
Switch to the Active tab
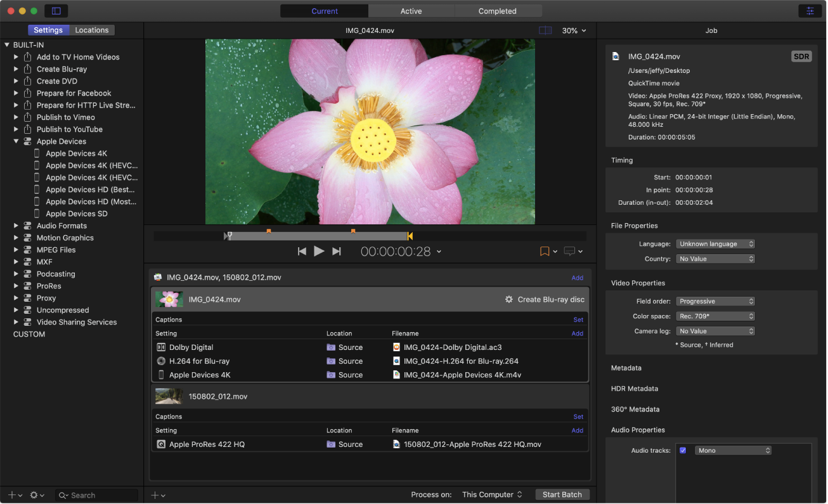pyautogui.click(x=411, y=11)
